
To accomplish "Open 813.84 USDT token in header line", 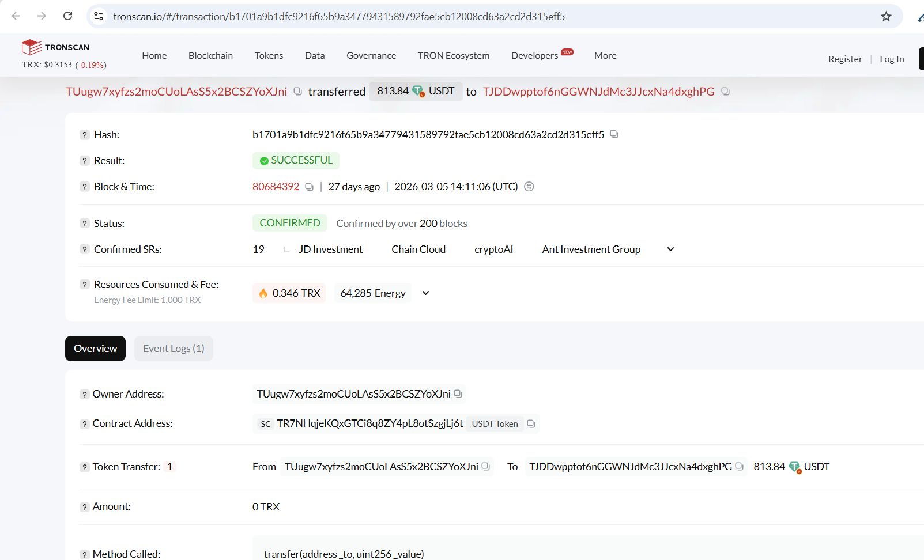I will point(416,91).
